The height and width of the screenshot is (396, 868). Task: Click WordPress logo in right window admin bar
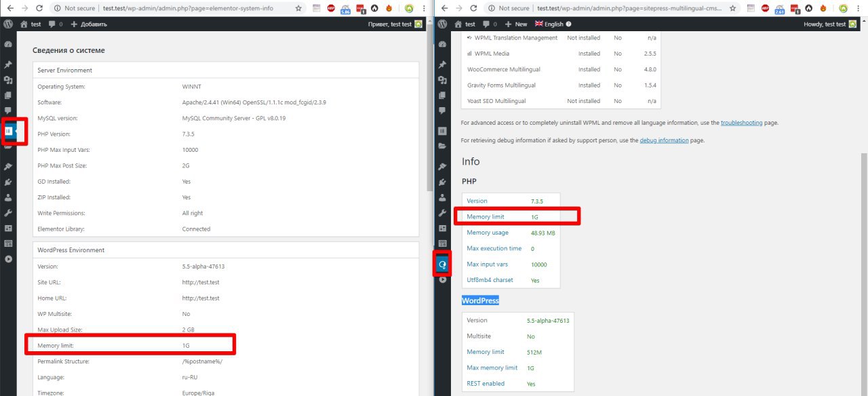tap(443, 24)
